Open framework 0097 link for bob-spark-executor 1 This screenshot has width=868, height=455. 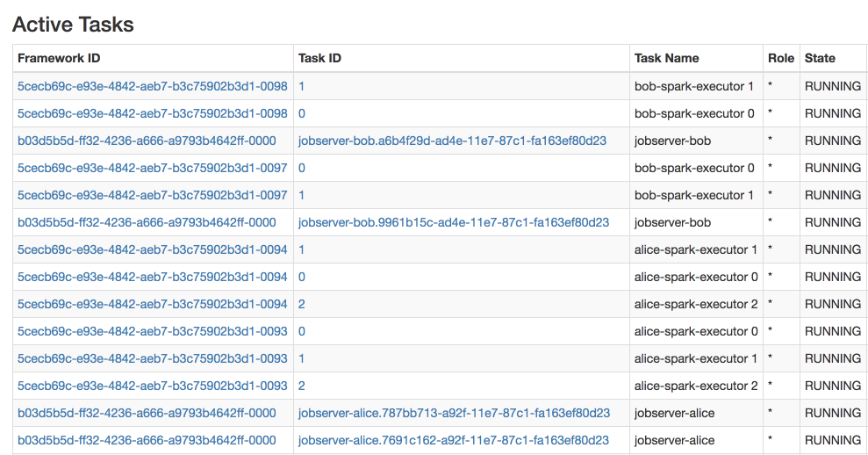pyautogui.click(x=152, y=195)
